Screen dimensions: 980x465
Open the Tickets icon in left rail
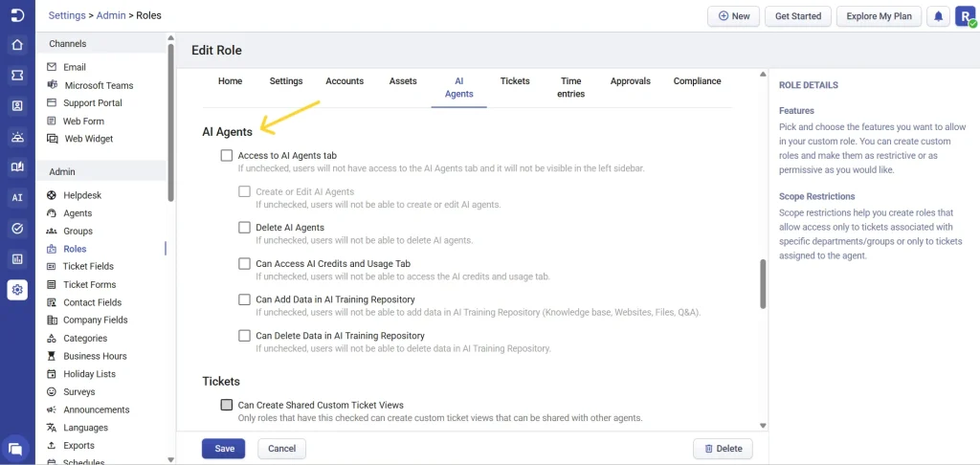(x=17, y=75)
